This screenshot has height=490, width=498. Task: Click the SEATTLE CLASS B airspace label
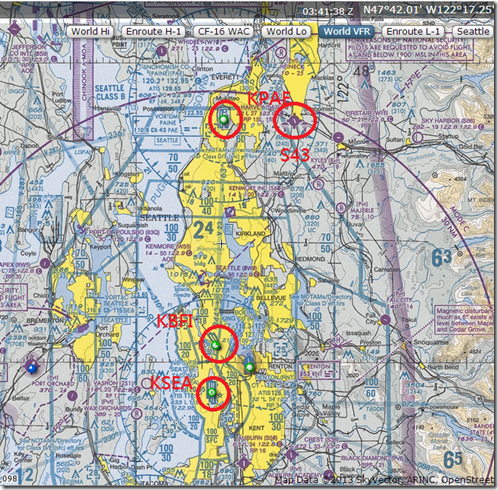click(110, 92)
